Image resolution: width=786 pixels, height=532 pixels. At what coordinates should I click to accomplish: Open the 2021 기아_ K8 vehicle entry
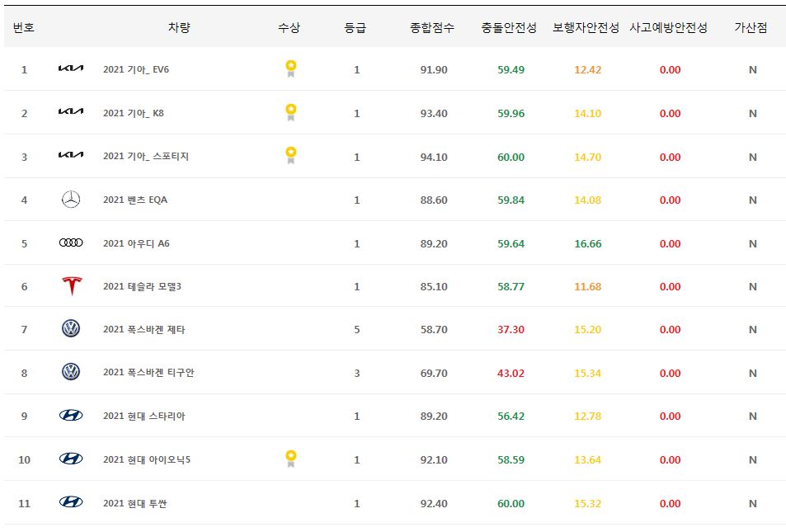tap(134, 113)
